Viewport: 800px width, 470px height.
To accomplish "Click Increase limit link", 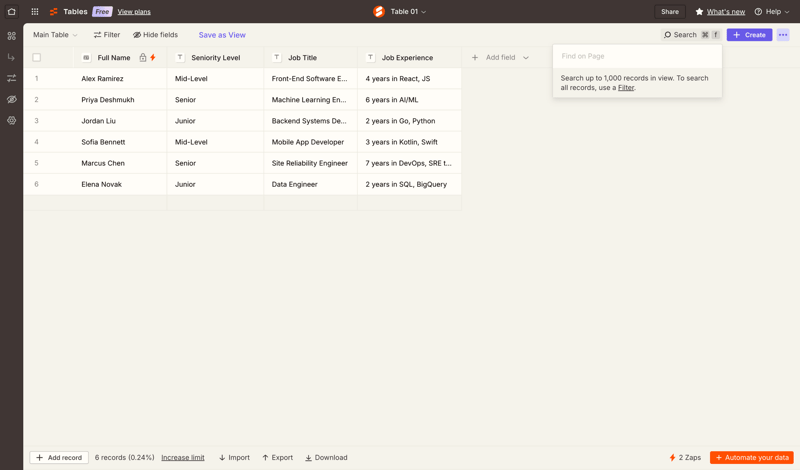I will tap(183, 457).
